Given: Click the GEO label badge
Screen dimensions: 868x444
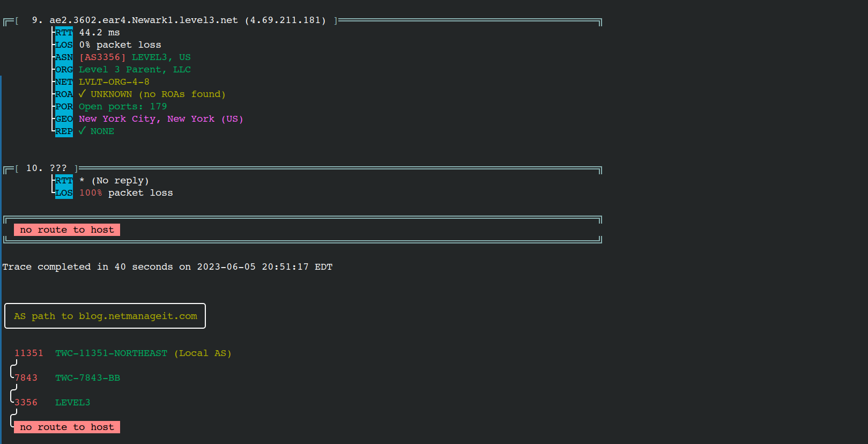Looking at the screenshot, I should coord(64,119).
